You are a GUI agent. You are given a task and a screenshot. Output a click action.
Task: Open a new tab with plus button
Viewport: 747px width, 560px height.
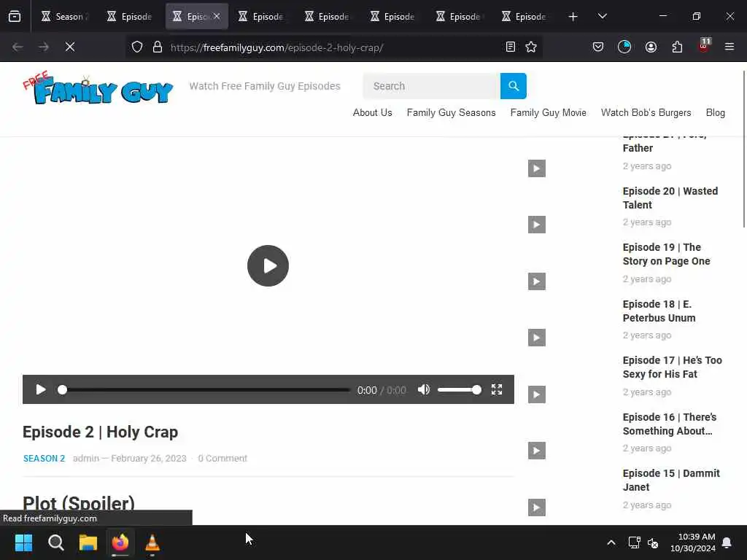(573, 17)
